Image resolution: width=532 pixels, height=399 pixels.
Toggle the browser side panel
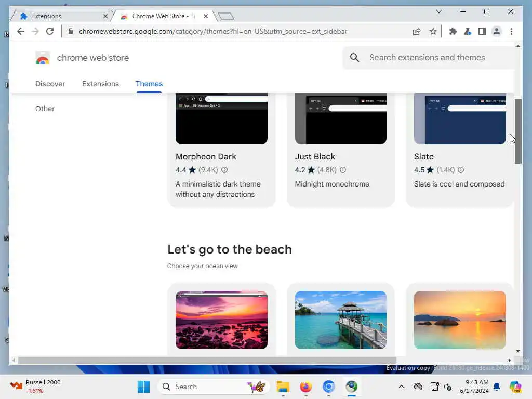point(482,31)
